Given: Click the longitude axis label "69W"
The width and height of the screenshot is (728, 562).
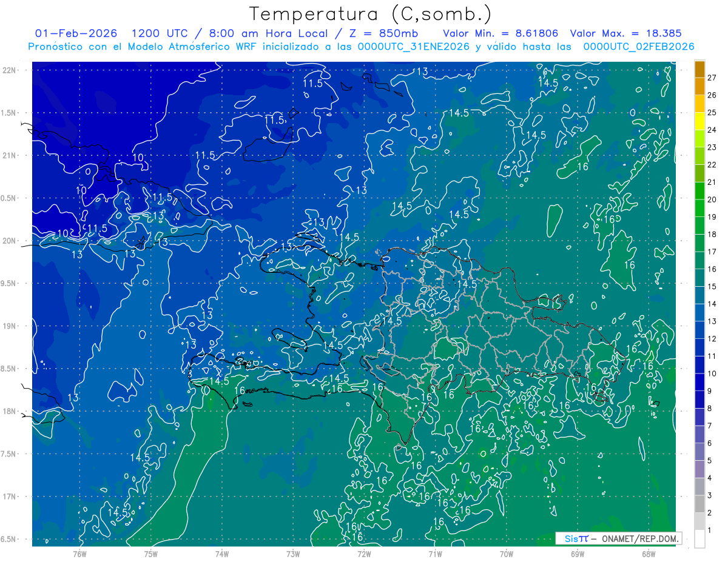Looking at the screenshot, I should tap(578, 554).
